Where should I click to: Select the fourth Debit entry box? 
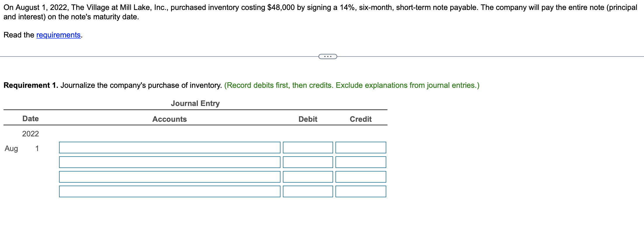coord(307,192)
